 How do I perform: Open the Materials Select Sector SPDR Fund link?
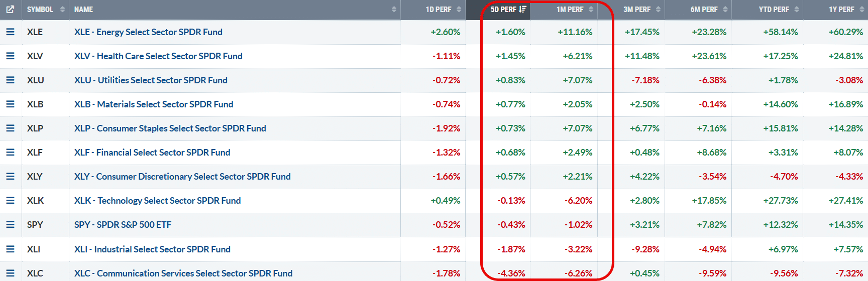tap(154, 104)
